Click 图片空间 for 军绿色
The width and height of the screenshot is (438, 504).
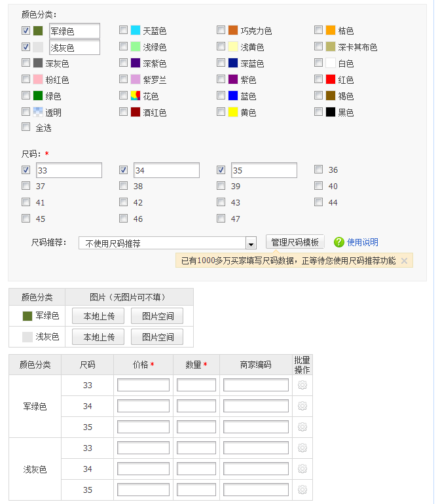[157, 316]
